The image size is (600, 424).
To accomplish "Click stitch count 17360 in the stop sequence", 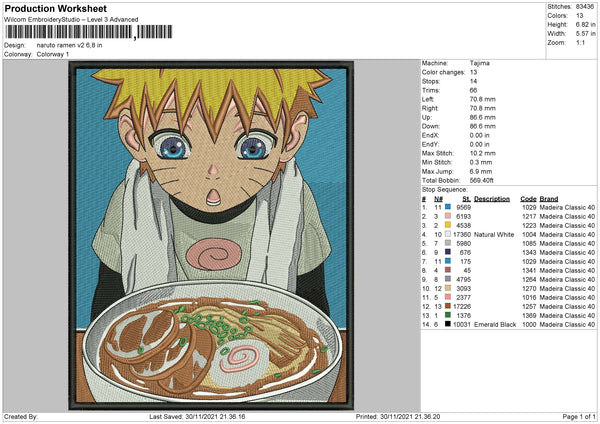I will click(462, 234).
